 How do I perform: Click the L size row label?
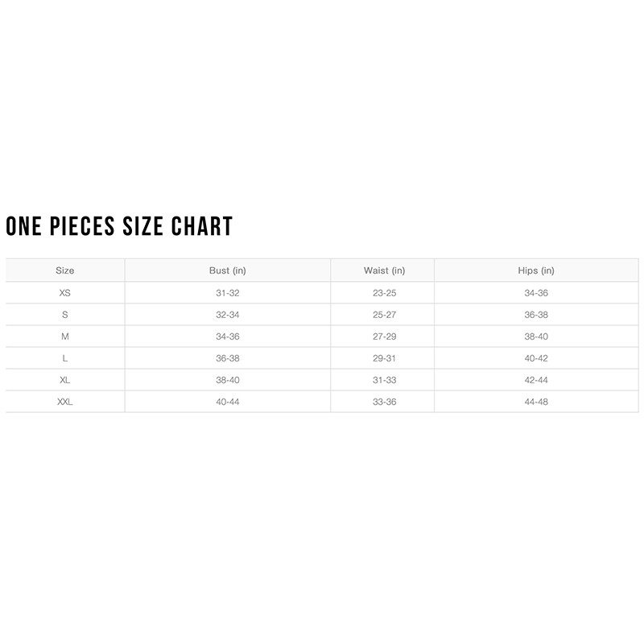tap(65, 358)
